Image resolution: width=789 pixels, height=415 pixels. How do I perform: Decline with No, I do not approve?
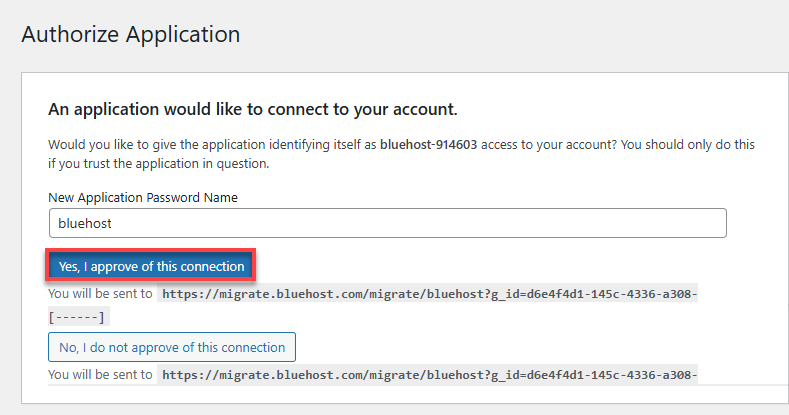[x=172, y=347]
